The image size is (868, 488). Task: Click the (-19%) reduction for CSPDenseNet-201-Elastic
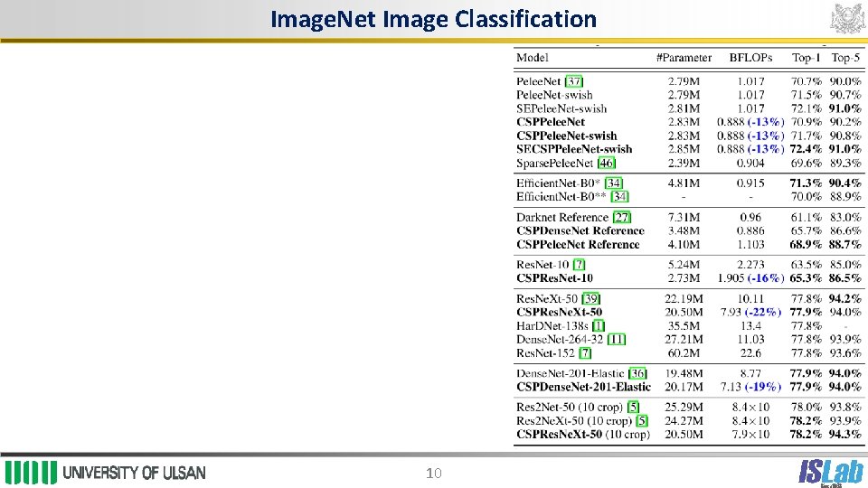763,387
